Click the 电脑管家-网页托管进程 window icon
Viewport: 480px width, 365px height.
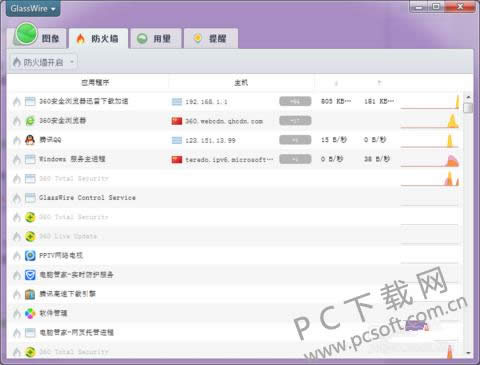30,332
